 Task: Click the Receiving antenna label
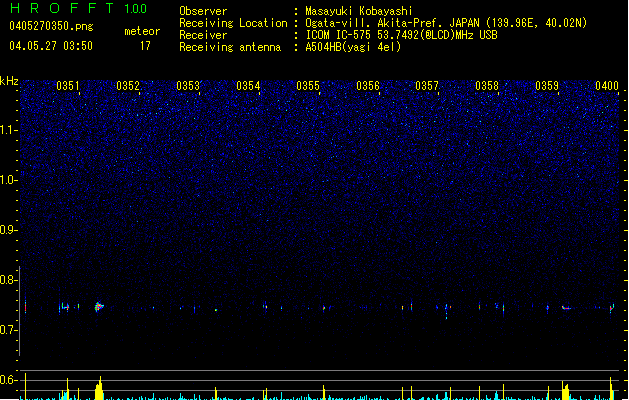[x=230, y=47]
